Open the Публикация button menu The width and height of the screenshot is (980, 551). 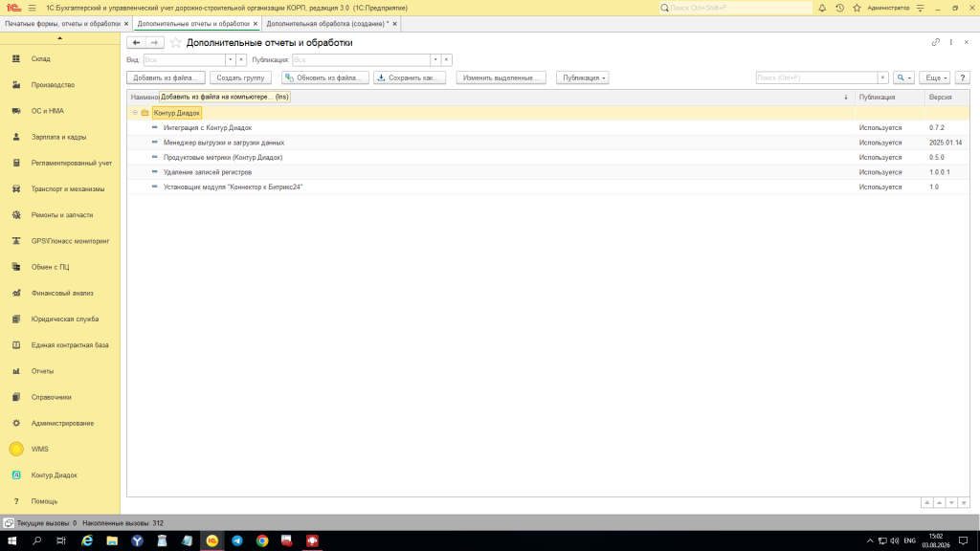[583, 78]
